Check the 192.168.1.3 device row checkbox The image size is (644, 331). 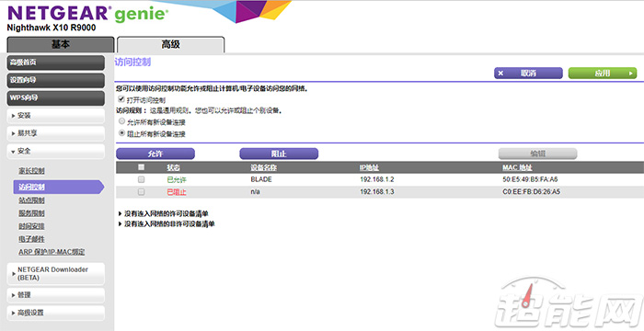coord(141,192)
